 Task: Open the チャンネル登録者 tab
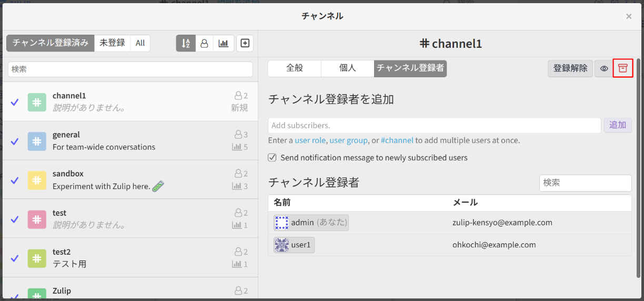[410, 68]
